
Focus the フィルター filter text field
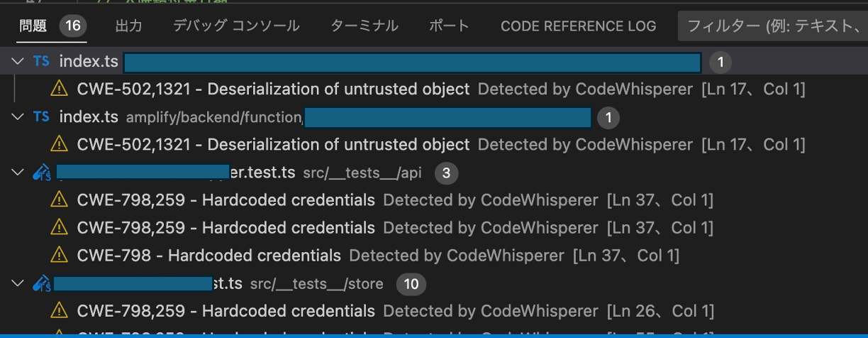(x=773, y=27)
